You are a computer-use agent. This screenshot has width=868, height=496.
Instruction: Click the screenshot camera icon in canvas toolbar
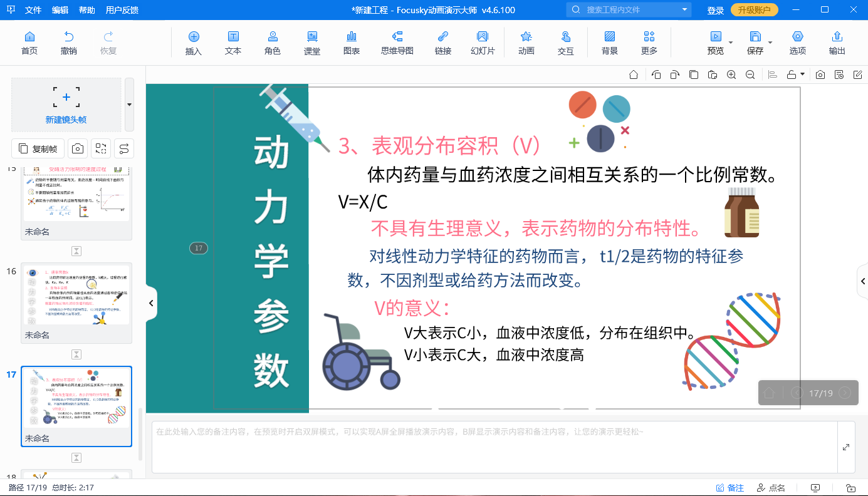tap(820, 75)
